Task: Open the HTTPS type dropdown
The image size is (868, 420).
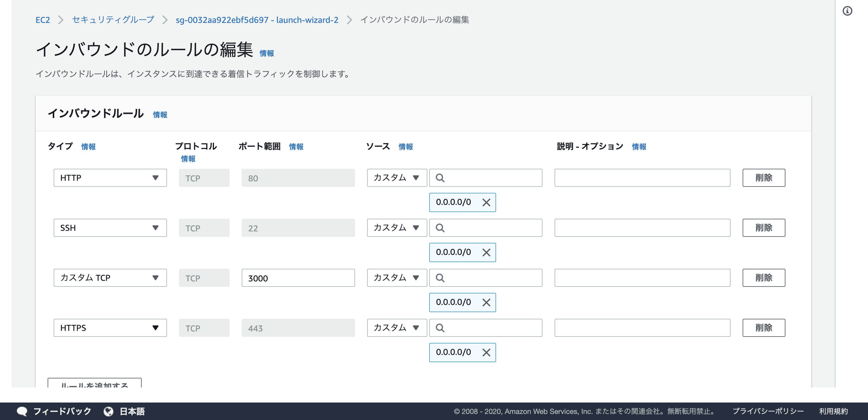Action: (x=110, y=328)
